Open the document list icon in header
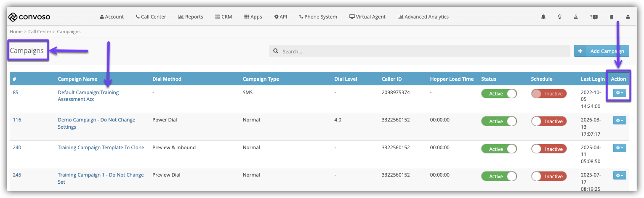The width and height of the screenshot is (644, 198). point(612,17)
